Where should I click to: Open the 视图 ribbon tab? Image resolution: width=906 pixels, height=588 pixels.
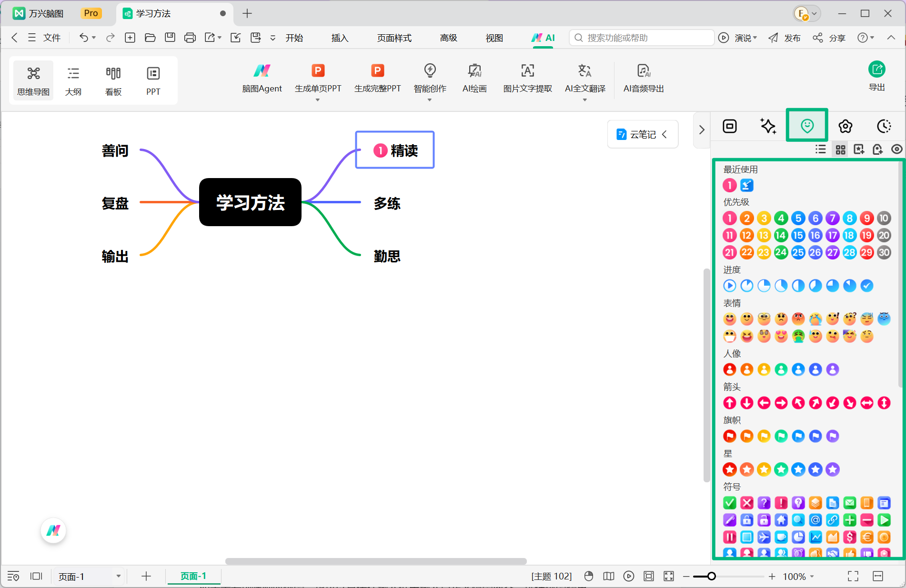pos(494,38)
